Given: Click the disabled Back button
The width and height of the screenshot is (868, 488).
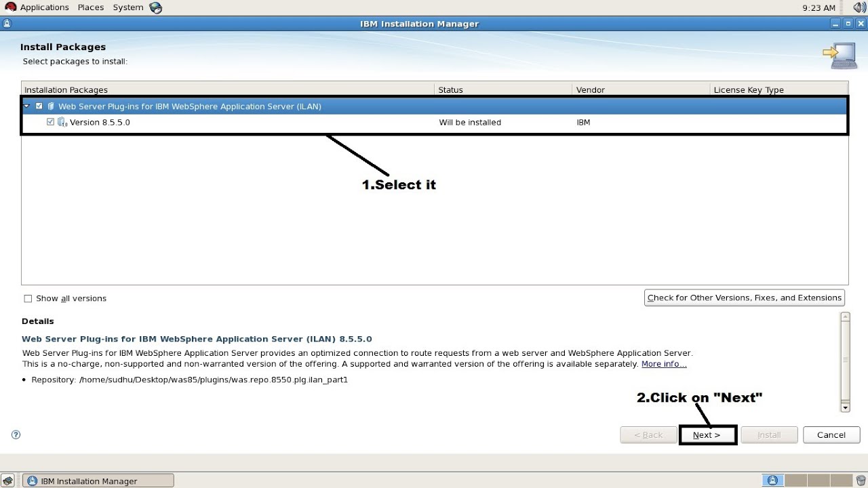Looking at the screenshot, I should [648, 435].
